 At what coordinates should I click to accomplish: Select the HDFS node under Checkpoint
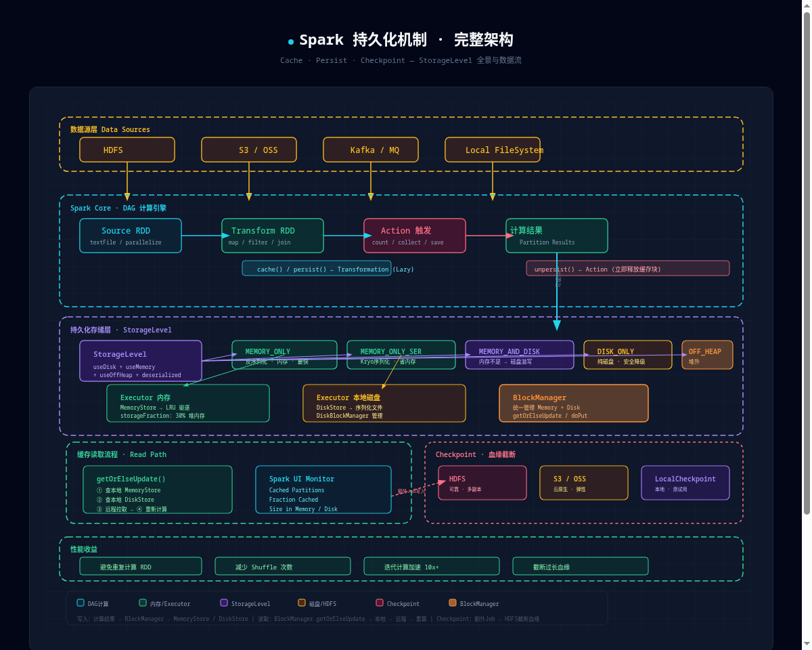(482, 483)
